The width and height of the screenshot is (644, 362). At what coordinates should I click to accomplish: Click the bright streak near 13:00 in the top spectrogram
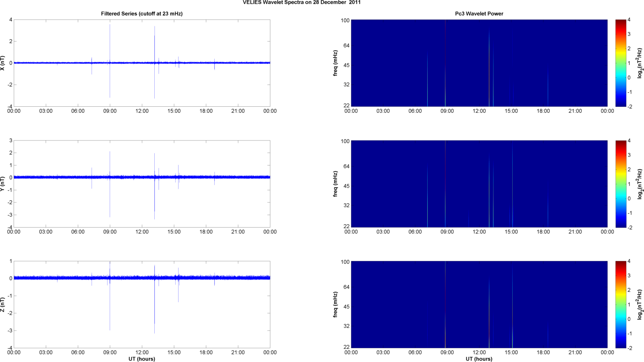[x=489, y=68]
